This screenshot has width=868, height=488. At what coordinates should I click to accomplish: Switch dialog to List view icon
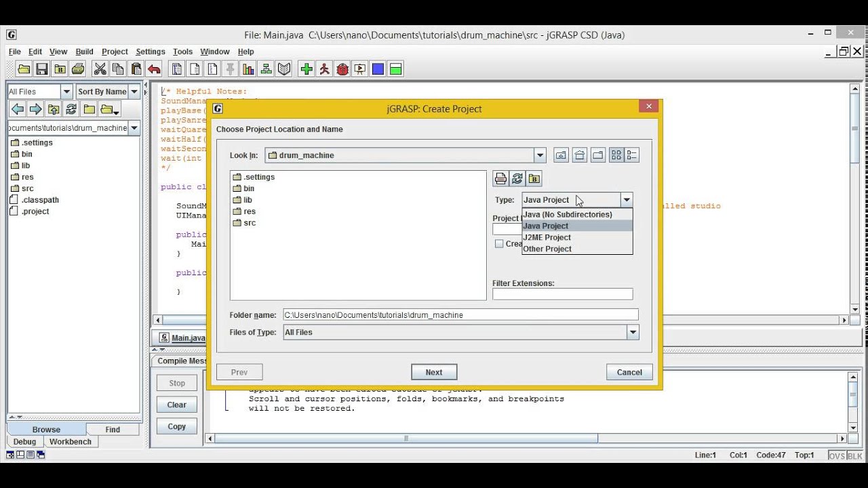coord(616,155)
